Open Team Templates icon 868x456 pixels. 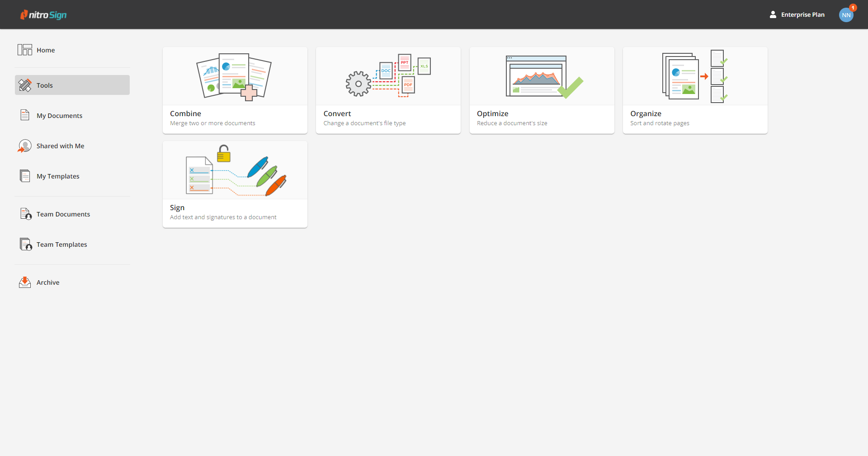(x=26, y=244)
